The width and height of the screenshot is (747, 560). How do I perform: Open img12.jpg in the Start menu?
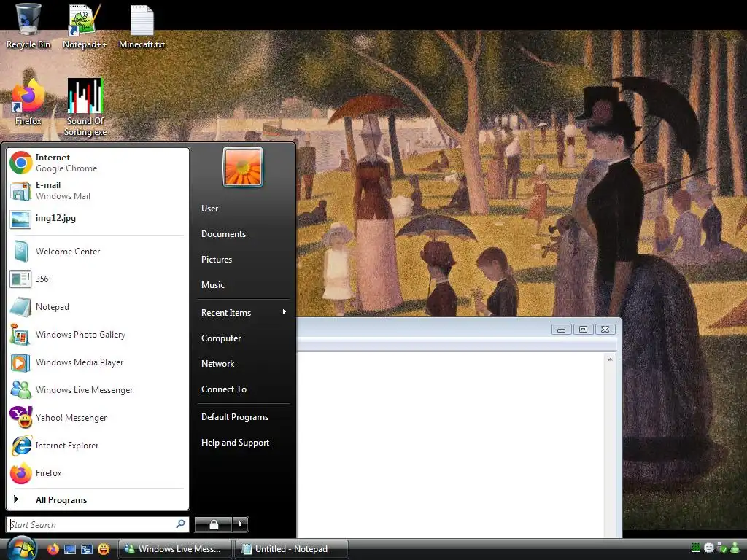(x=97, y=218)
